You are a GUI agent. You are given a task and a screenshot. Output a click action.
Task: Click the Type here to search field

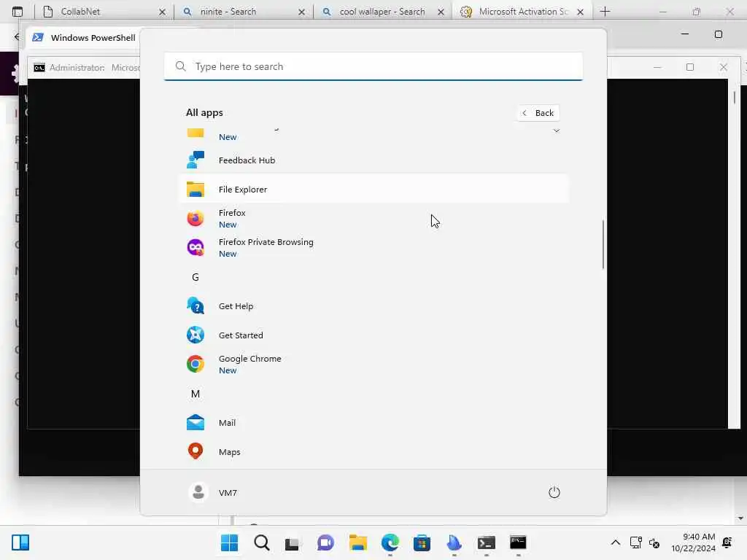pyautogui.click(x=373, y=66)
